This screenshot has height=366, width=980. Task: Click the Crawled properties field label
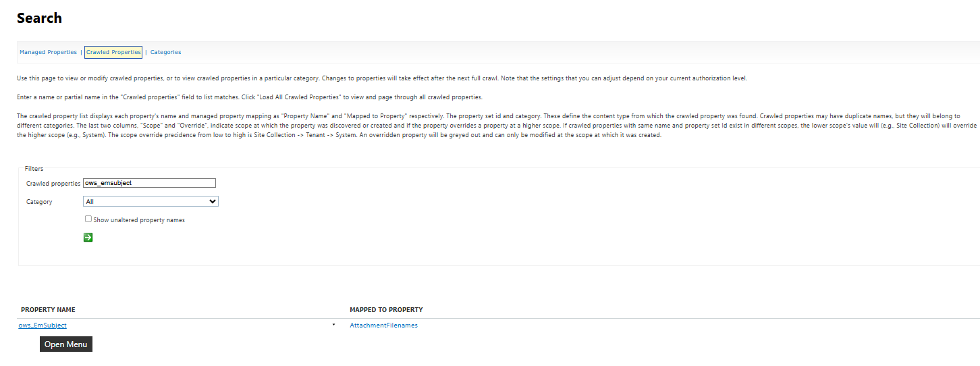click(53, 184)
